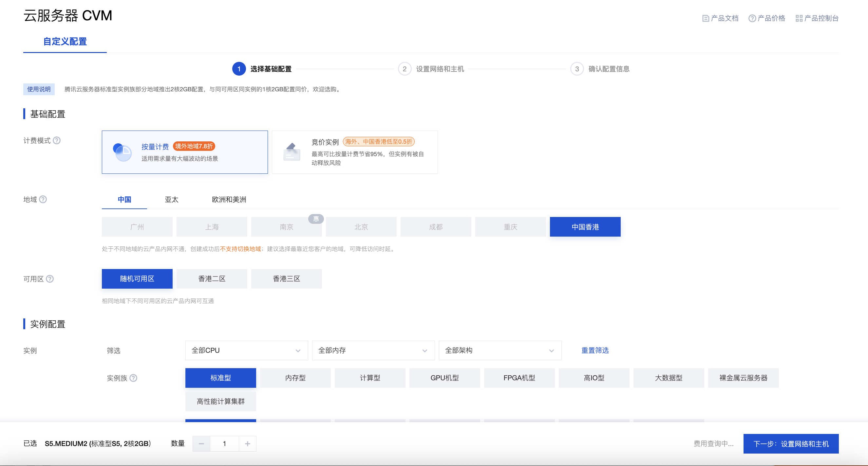Click 下一步：设置网络和主机 button
This screenshot has height=466, width=868.
[791, 444]
